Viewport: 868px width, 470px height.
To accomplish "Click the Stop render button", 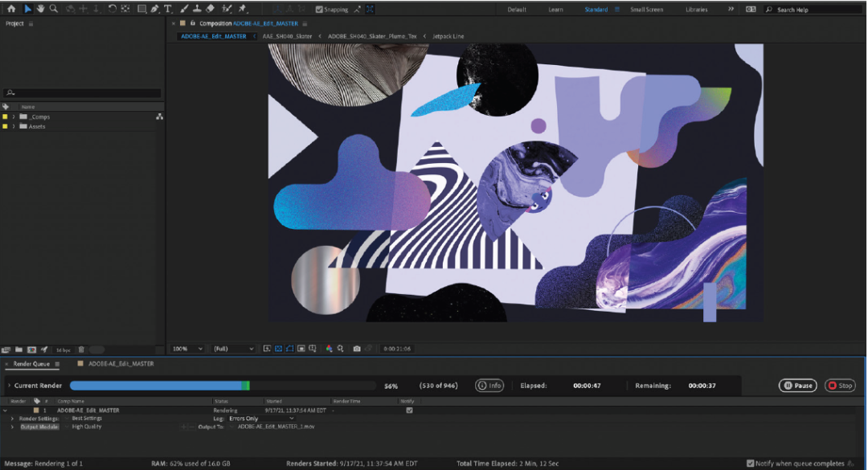I will pyautogui.click(x=840, y=386).
